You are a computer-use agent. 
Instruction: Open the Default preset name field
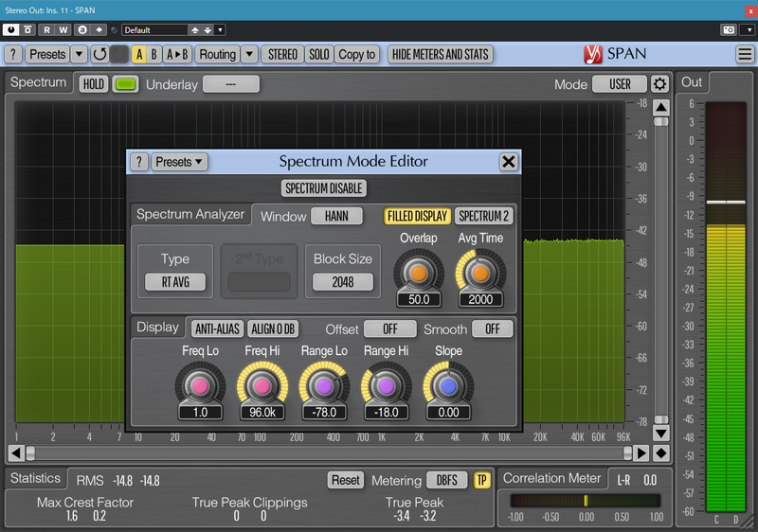(x=154, y=30)
